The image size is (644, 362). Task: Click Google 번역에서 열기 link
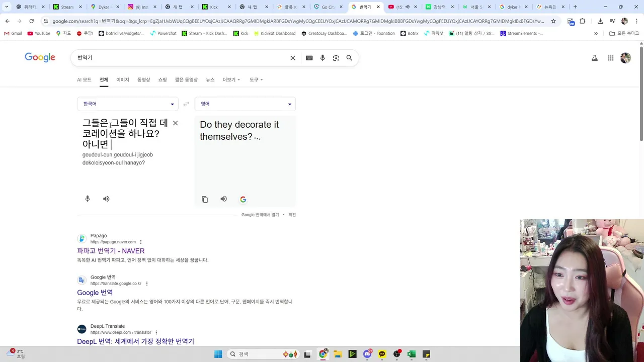coord(260,215)
